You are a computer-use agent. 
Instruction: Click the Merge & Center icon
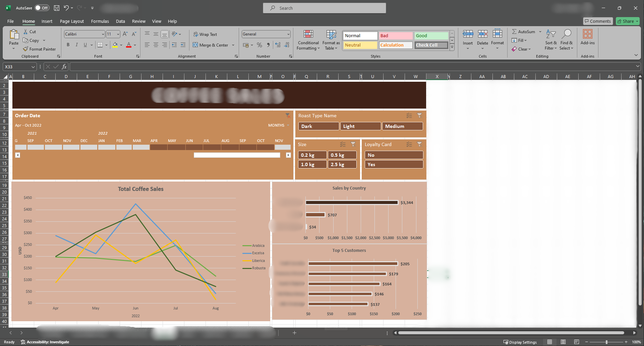point(195,45)
